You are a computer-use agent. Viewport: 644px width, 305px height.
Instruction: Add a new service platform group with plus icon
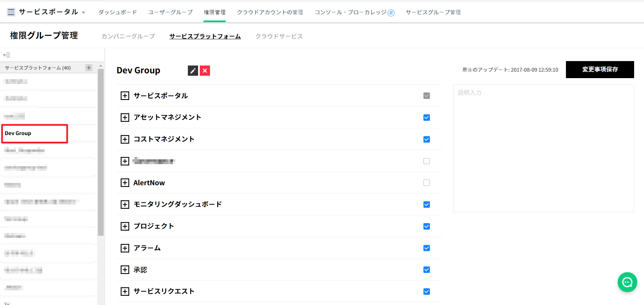coord(89,68)
